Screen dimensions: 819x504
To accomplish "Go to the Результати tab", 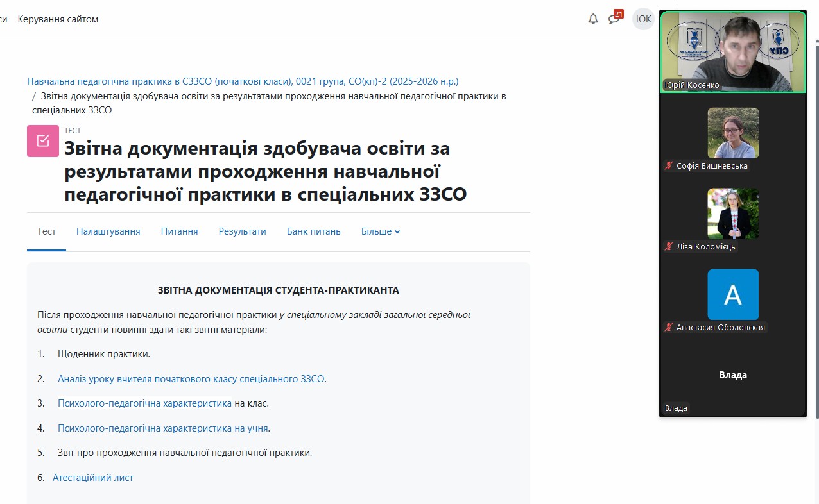I will [x=242, y=231].
